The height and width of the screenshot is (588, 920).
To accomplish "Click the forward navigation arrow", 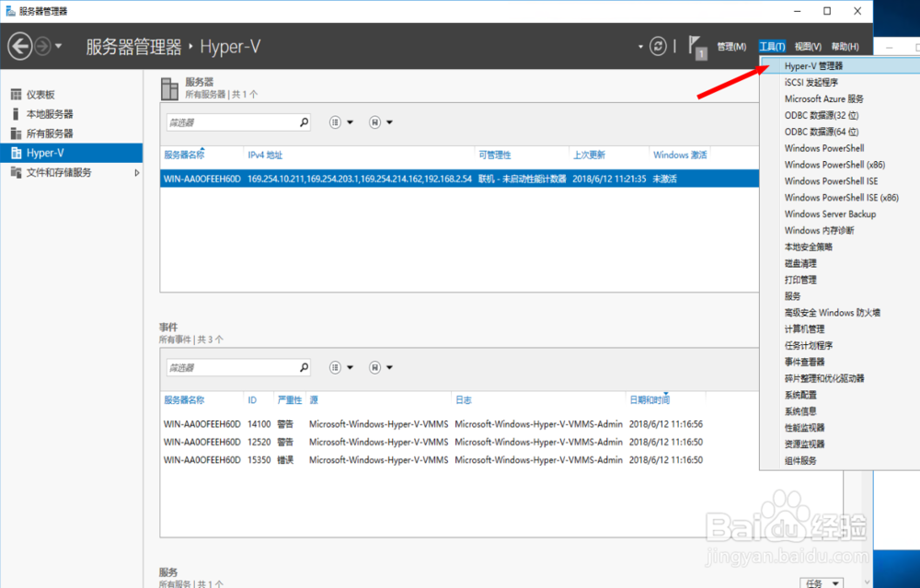I will click(x=42, y=46).
